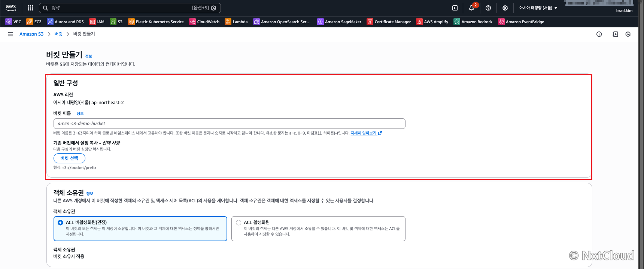The width and height of the screenshot is (644, 269).
Task: Open the info panel icon at right
Action: point(599,34)
